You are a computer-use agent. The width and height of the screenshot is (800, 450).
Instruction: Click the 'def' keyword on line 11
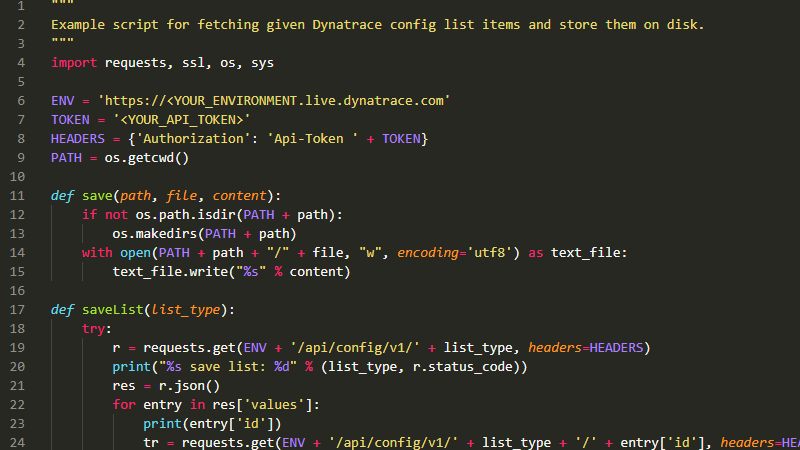tap(62, 196)
